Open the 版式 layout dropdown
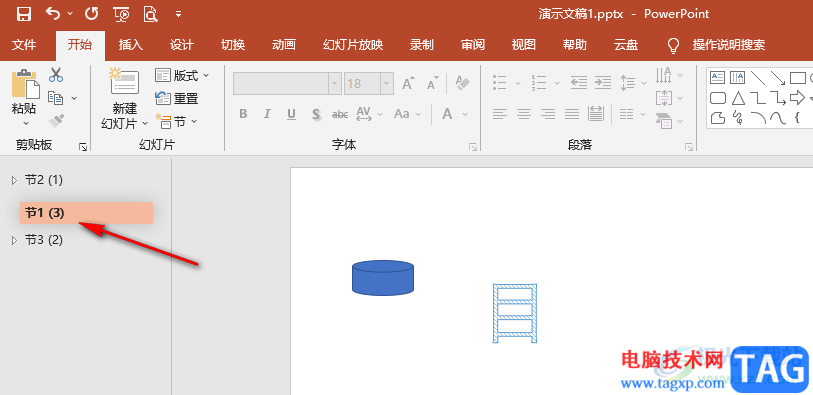This screenshot has height=395, width=813. 182,76
